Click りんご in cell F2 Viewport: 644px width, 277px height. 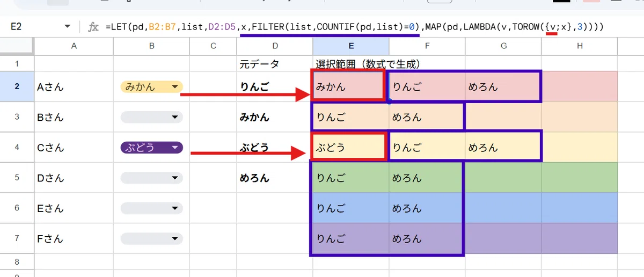427,86
